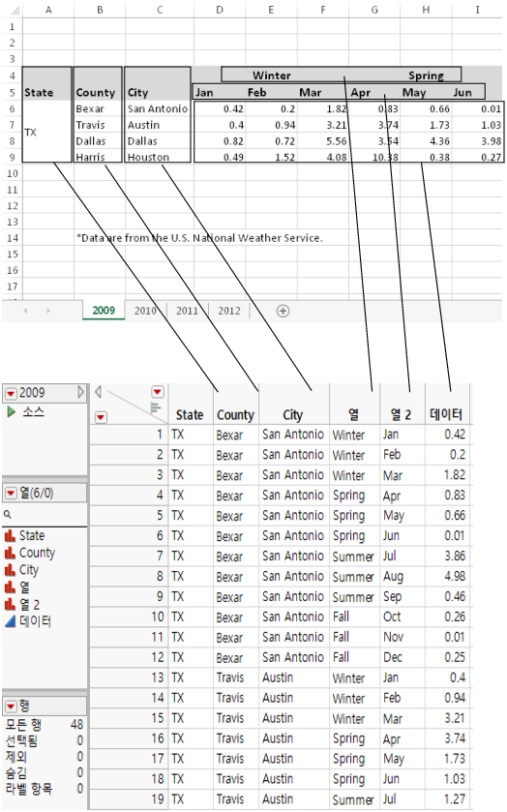Open the data grid column red triangle menu
The height and width of the screenshot is (812, 507).
click(x=158, y=392)
